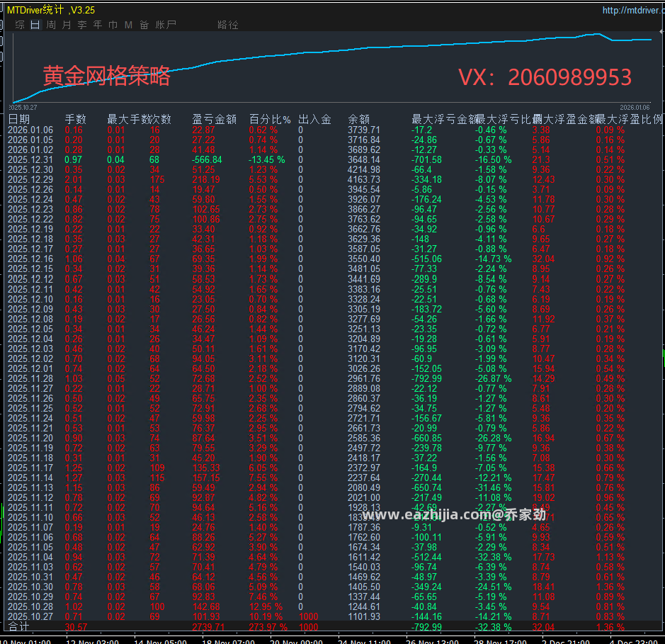The image size is (665, 644).
Task: Click the 2025.12.29 date cell
Action: (30, 179)
